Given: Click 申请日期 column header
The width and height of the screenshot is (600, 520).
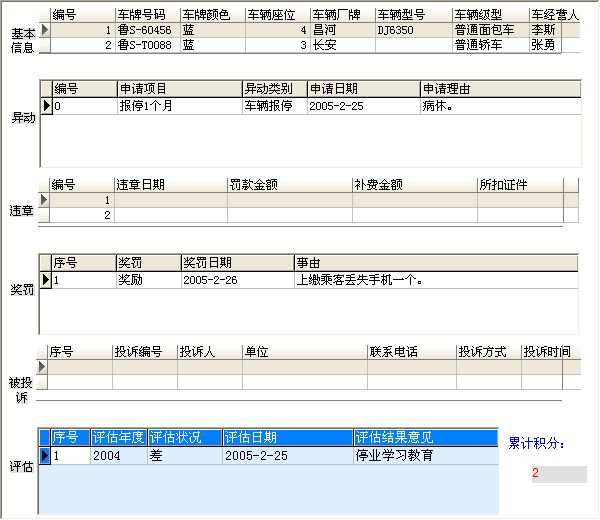Looking at the screenshot, I should click(x=364, y=89).
